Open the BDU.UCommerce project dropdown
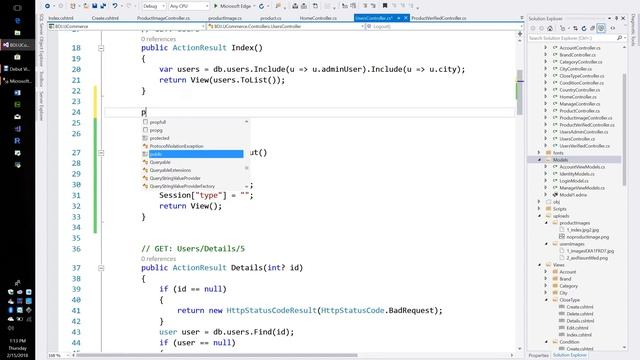640x360 pixels. (127, 26)
